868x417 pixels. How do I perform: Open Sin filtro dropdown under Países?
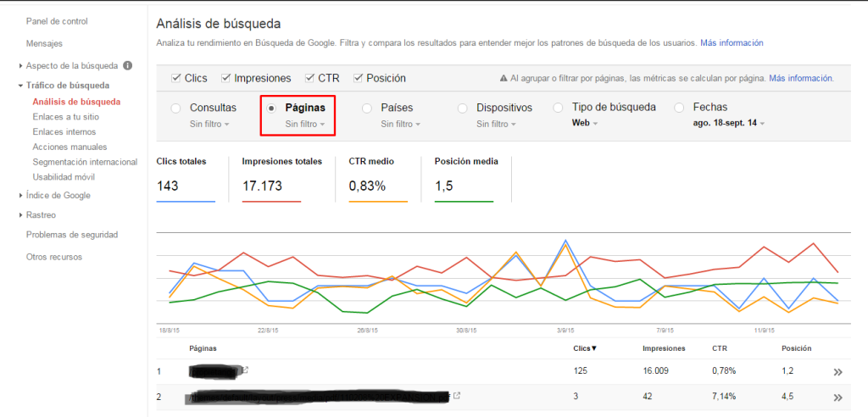coord(400,124)
